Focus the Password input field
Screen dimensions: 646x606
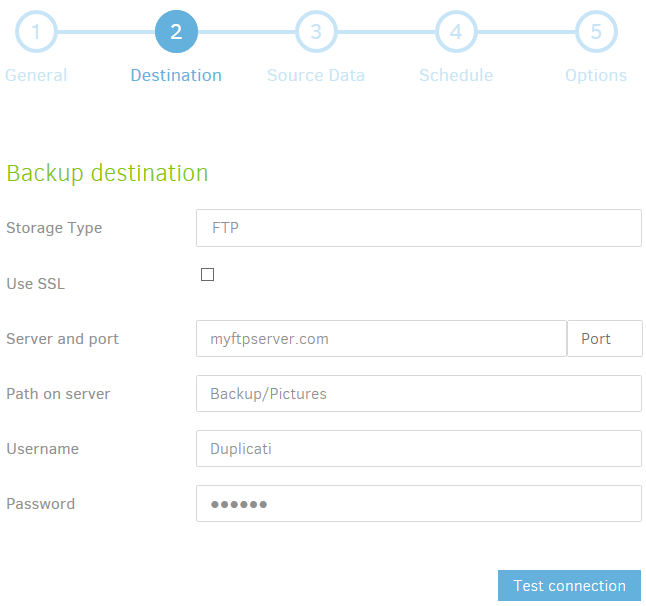418,504
